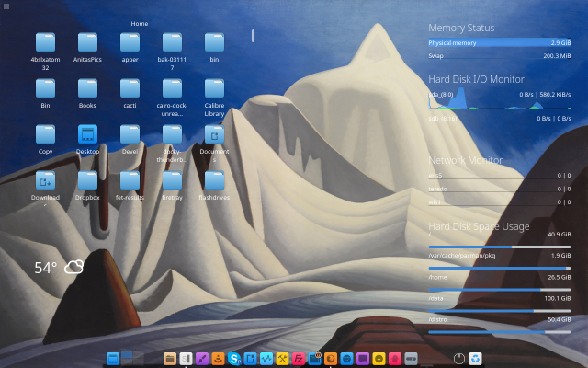Click the teredo network row
This screenshot has height=368, width=588.
tap(500, 189)
